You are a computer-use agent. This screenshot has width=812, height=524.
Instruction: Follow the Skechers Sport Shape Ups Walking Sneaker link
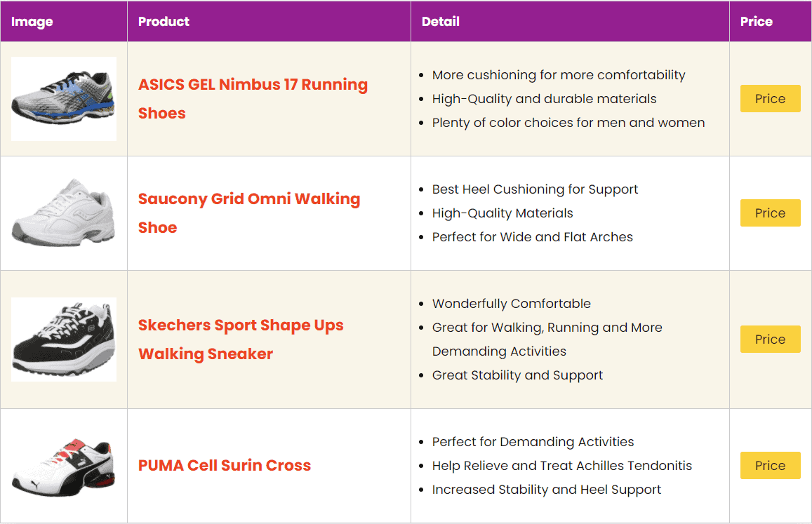241,339
